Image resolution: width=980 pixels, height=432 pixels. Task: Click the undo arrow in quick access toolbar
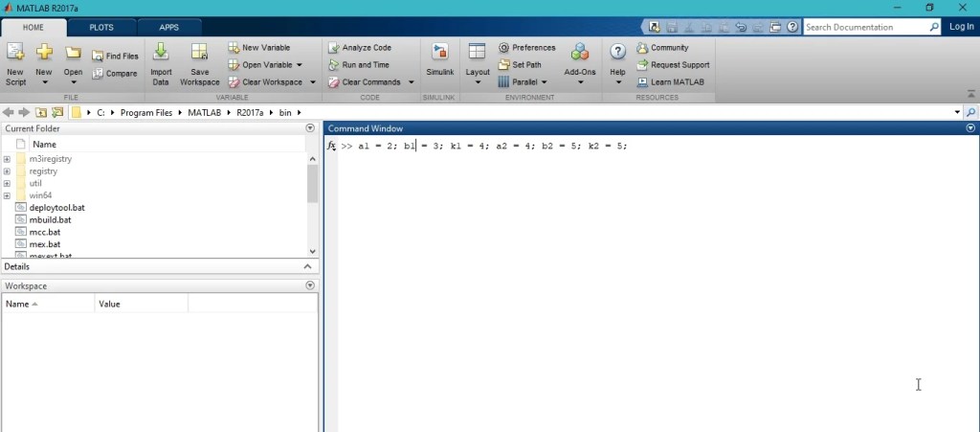coord(742,27)
